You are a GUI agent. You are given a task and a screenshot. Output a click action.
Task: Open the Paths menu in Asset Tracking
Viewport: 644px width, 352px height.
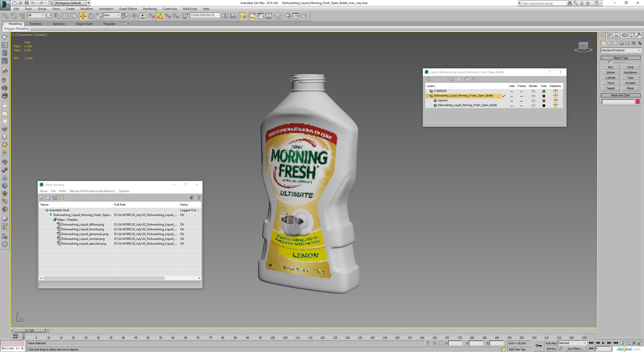[x=63, y=191]
